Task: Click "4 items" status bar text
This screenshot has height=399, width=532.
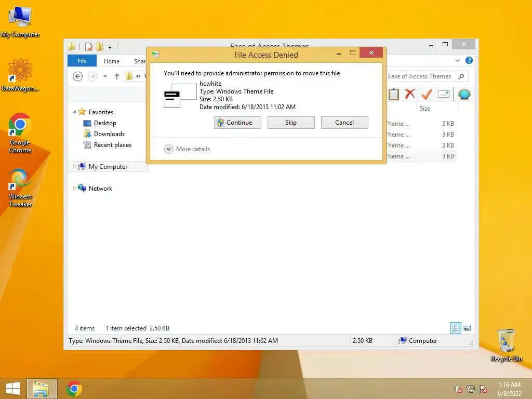Action: click(85, 328)
